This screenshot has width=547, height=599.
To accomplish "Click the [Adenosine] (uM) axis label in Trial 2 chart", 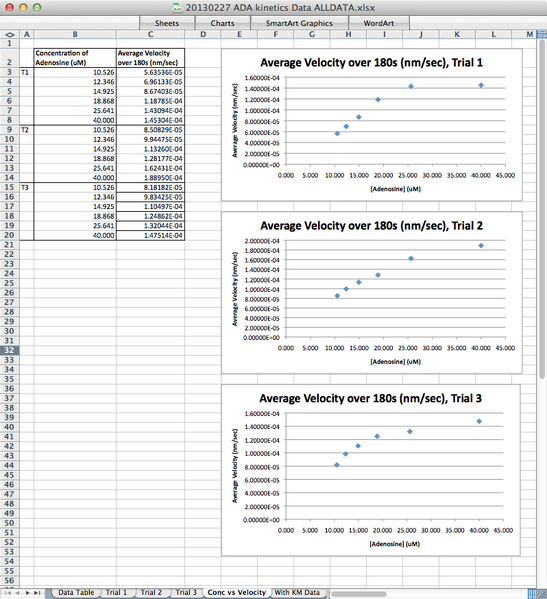I will [395, 361].
